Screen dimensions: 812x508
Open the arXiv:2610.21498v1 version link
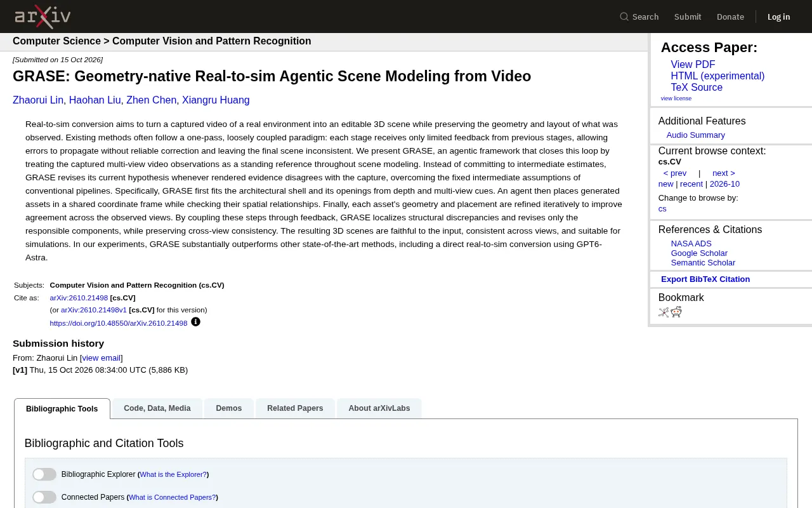94,310
